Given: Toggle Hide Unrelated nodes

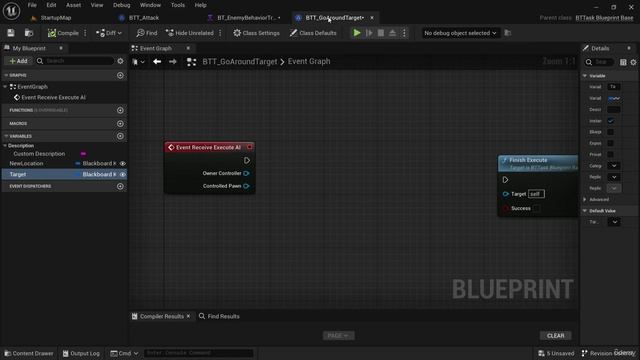Looking at the screenshot, I should pos(189,33).
